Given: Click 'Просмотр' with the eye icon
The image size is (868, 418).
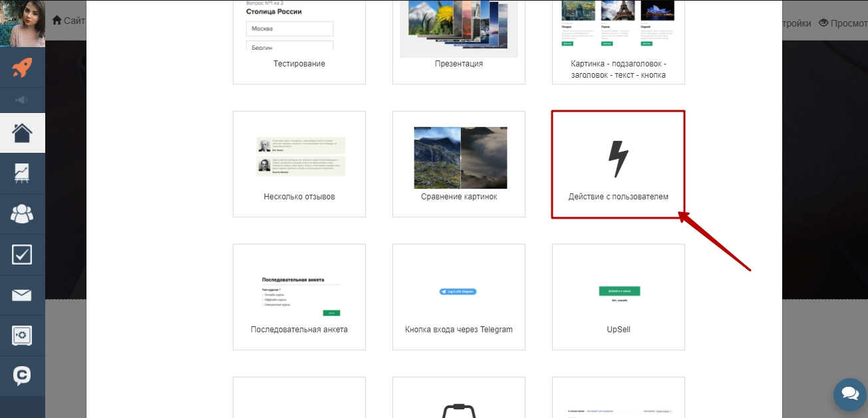Looking at the screenshot, I should [x=843, y=23].
